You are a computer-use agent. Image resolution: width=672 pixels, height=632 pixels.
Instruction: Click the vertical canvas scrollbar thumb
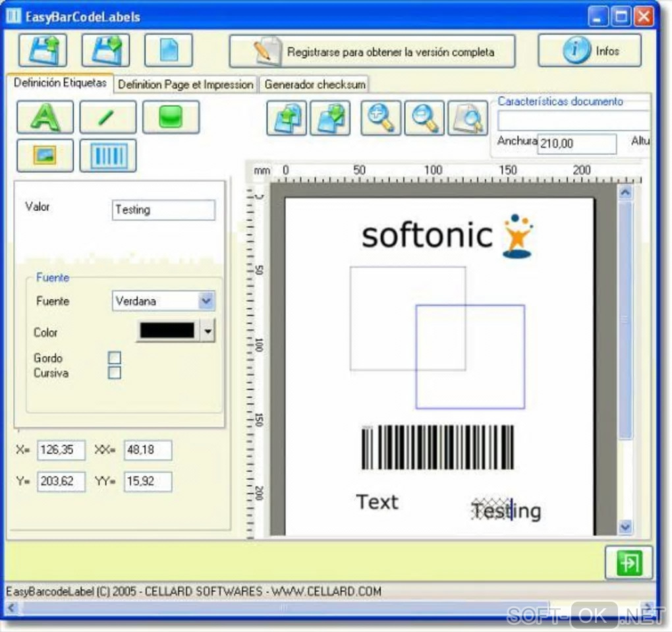(625, 320)
